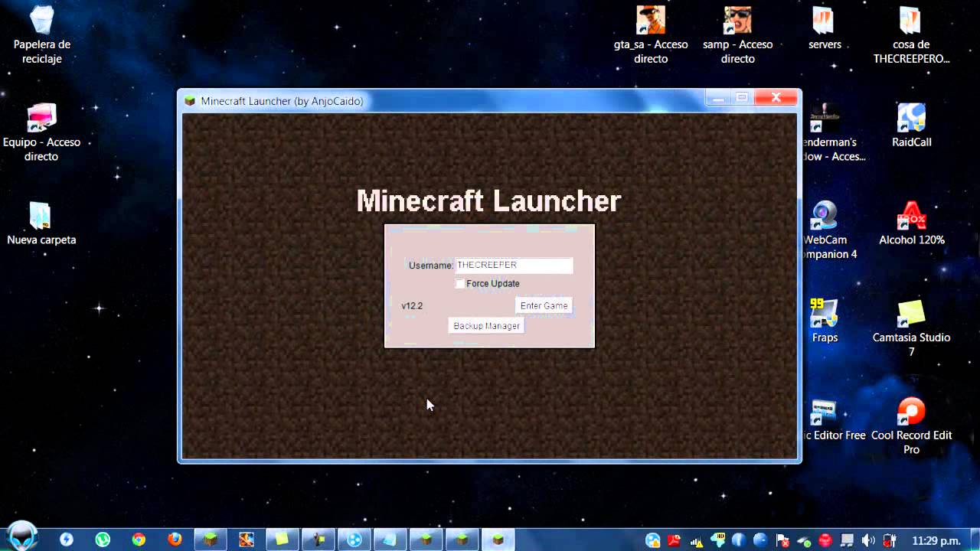Select the cosa de THECREEPERO desktop icon
Image resolution: width=980 pixels, height=551 pixels.
coord(911,35)
